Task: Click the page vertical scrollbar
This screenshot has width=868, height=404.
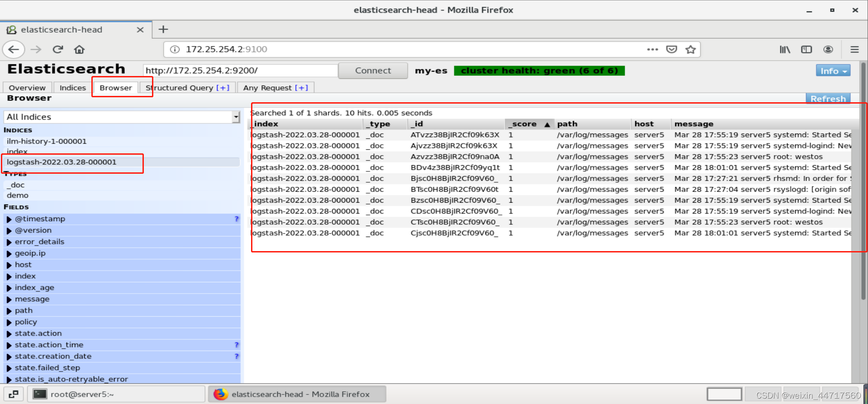Action: click(x=863, y=181)
